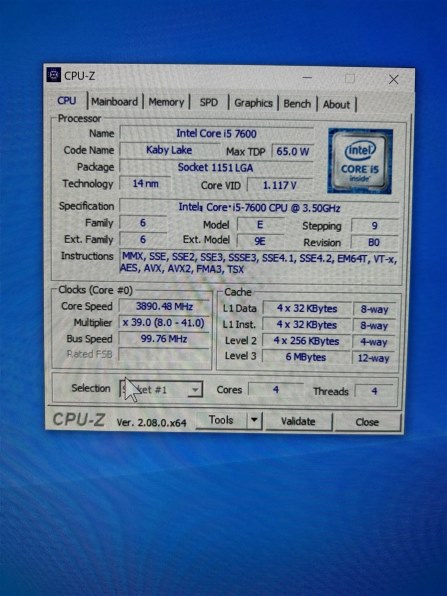The image size is (447, 596).
Task: Click the Revision value B0
Action: 374,243
